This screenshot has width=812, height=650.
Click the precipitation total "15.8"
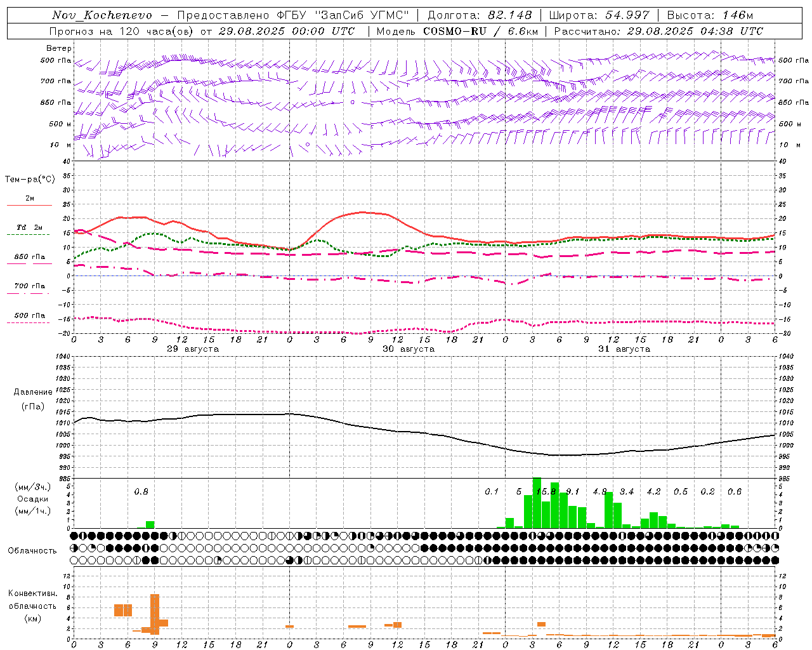pos(546,492)
